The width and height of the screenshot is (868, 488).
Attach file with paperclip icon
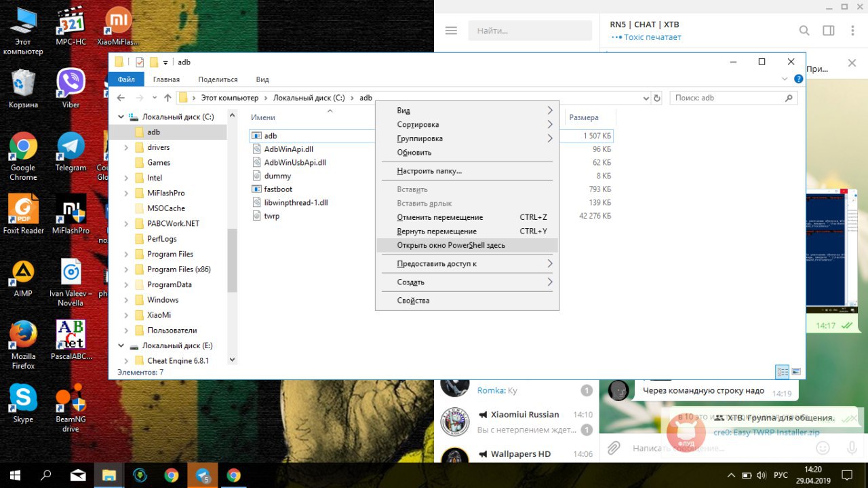(x=614, y=448)
